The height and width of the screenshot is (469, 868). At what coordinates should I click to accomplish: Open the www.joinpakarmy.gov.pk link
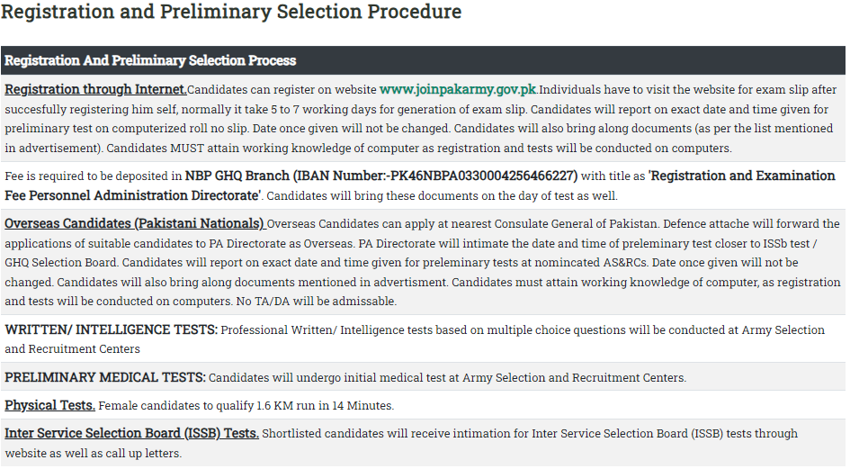click(458, 90)
